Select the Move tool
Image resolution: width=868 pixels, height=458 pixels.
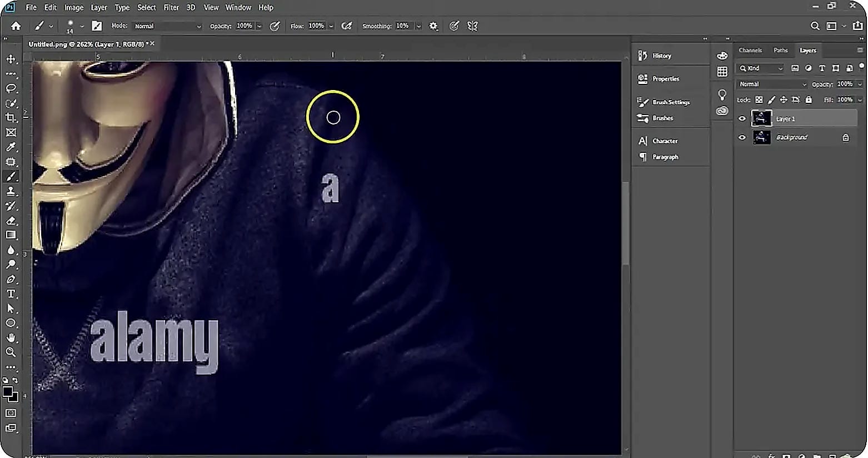(x=11, y=59)
